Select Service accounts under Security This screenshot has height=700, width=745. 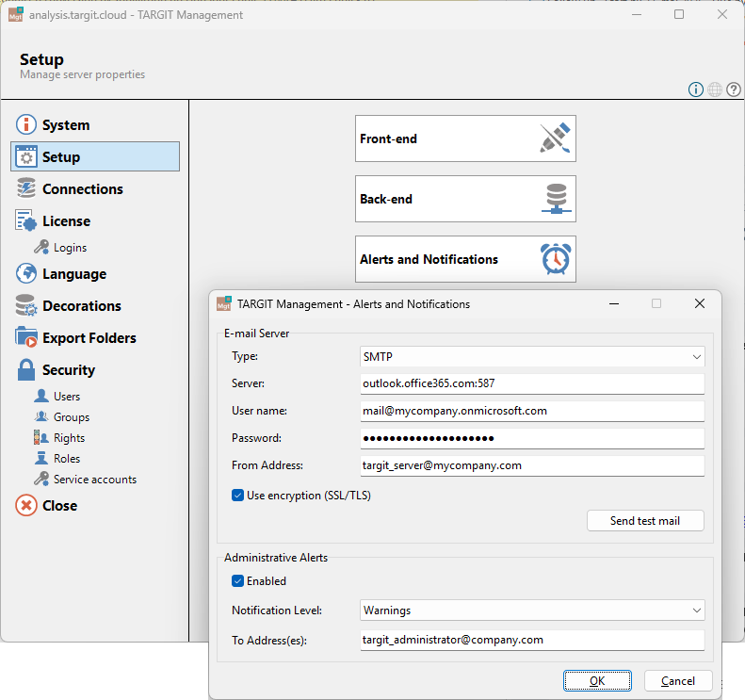[x=95, y=480]
